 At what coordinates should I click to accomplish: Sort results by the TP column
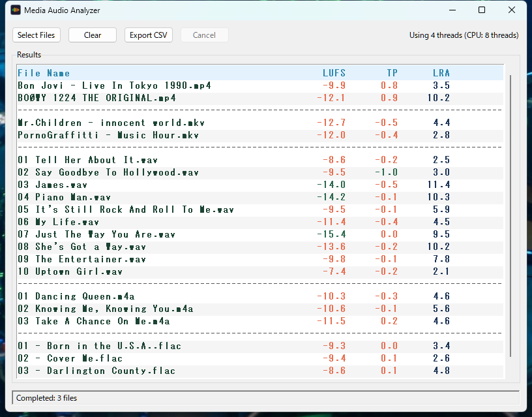point(391,72)
